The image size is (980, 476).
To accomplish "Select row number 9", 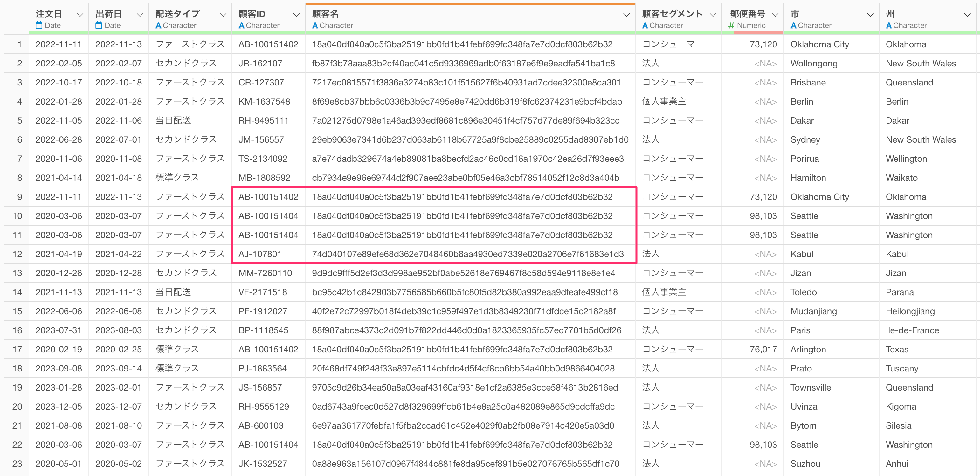I will point(19,197).
